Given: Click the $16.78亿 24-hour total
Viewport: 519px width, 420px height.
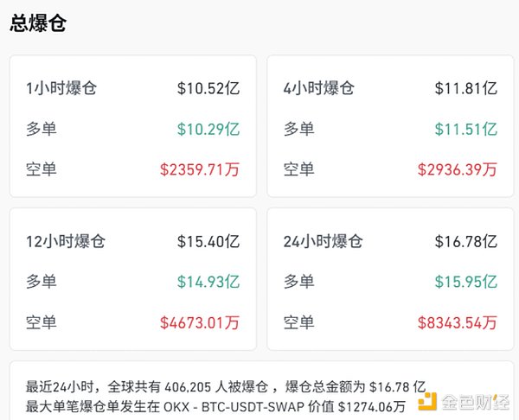Looking at the screenshot, I should (x=466, y=240).
